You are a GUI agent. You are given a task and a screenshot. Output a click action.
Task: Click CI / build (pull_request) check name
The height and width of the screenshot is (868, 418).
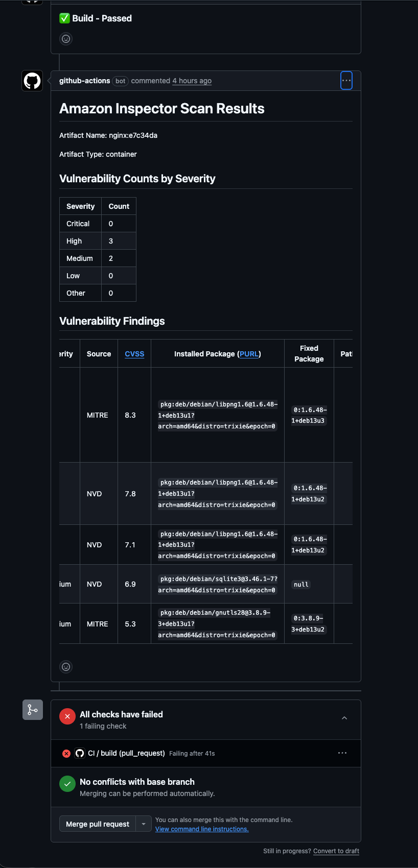(x=126, y=753)
